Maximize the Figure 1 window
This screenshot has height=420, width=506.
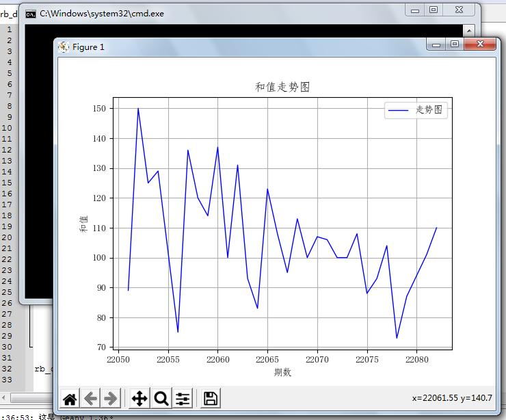(x=455, y=44)
